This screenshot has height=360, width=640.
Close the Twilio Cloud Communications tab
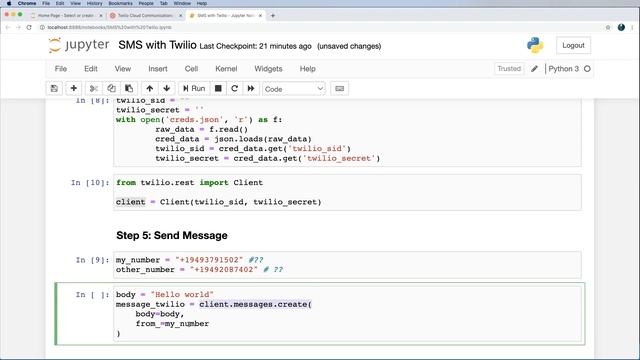(x=180, y=16)
